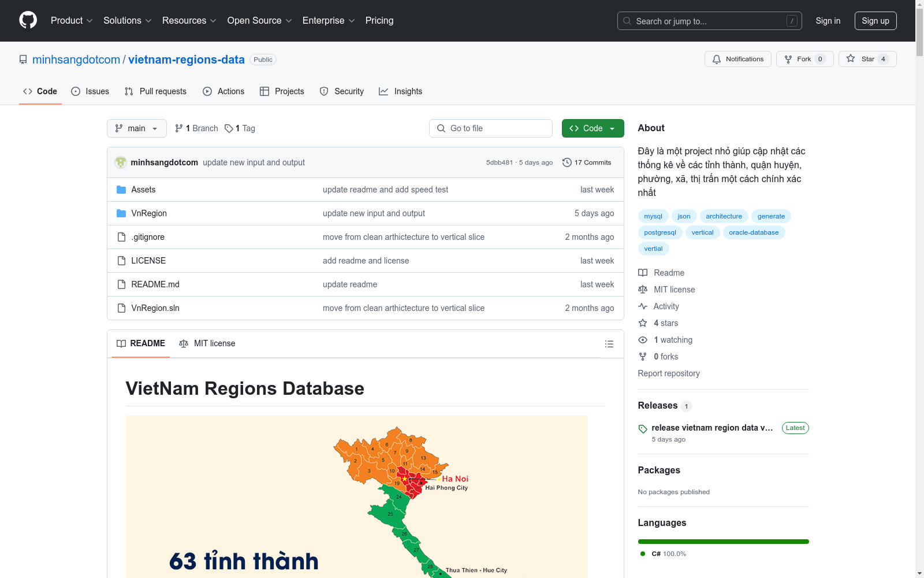This screenshot has height=578, width=924.
Task: Open the Pricing page
Action: click(x=379, y=20)
